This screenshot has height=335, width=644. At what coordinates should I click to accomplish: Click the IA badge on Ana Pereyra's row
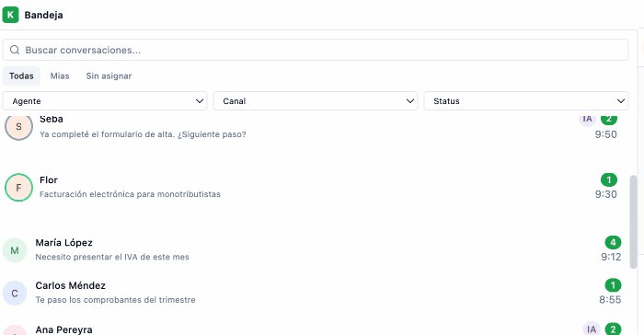coord(592,329)
